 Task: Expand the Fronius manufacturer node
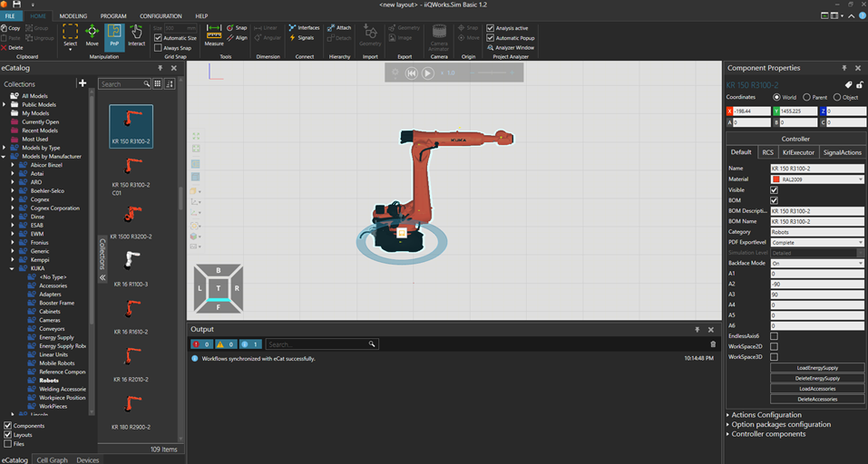[12, 242]
